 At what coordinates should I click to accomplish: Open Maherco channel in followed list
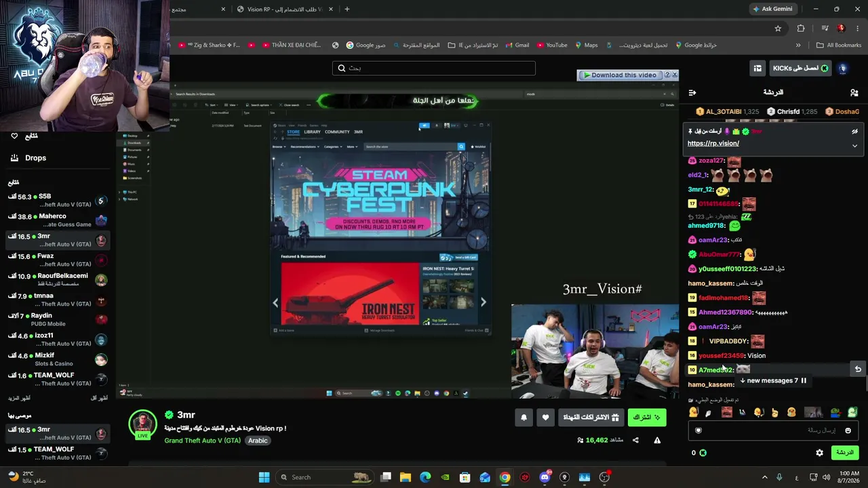point(58,221)
